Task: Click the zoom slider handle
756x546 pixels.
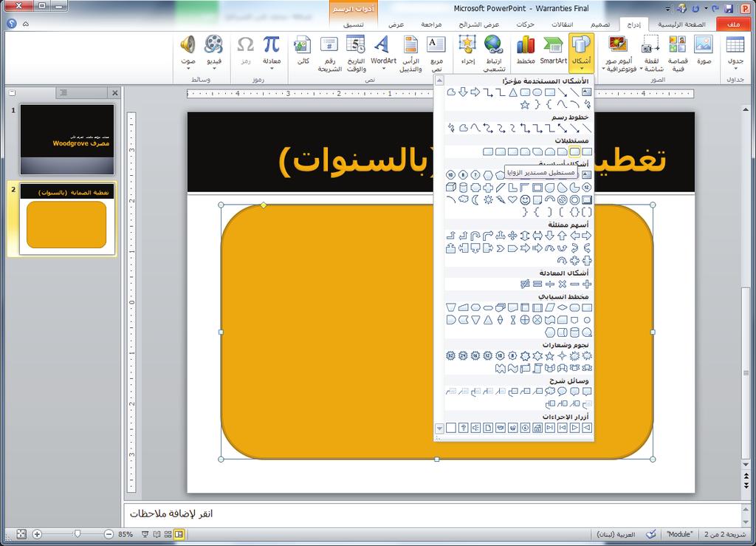Action: (77, 534)
